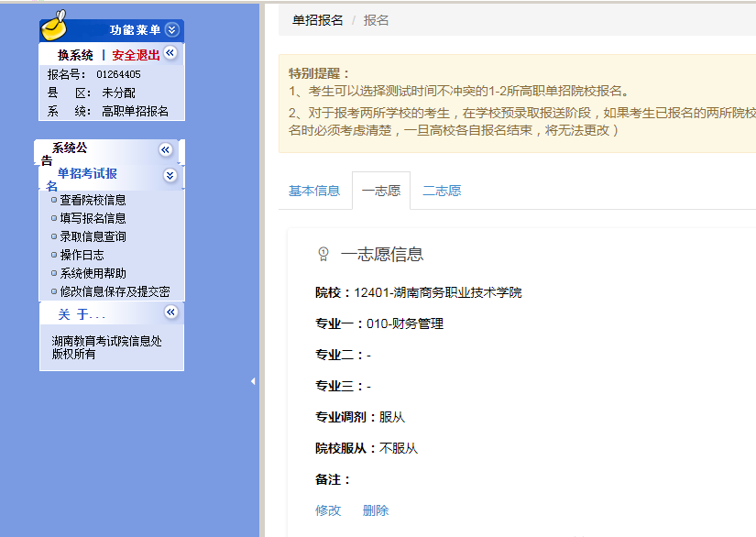This screenshot has height=537, width=756.
Task: Open 系统公告 header
Action: click(70, 148)
